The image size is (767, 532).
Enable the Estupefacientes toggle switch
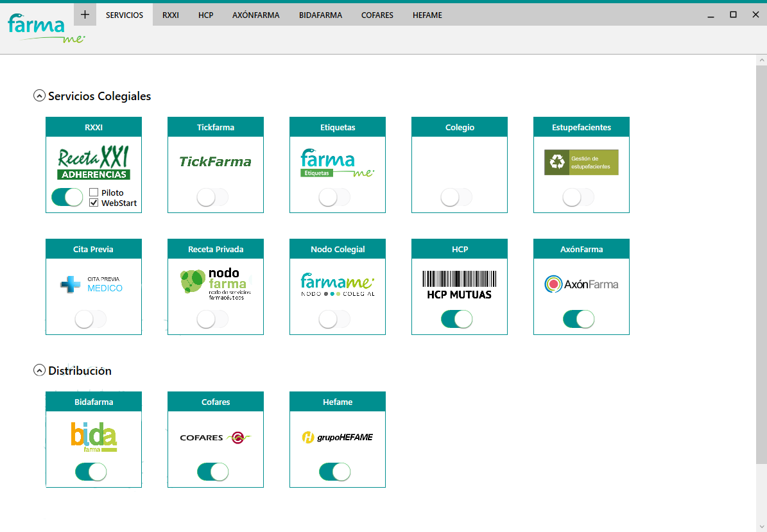(578, 198)
